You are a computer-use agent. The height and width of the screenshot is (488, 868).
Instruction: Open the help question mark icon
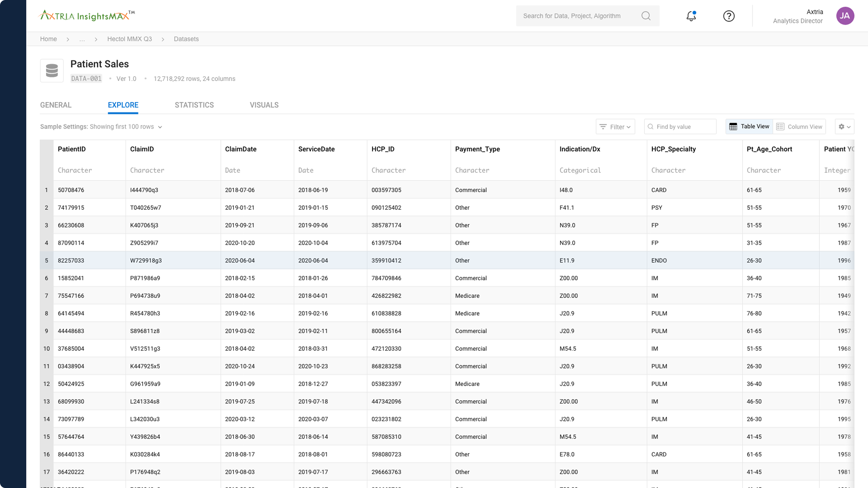pos(729,16)
